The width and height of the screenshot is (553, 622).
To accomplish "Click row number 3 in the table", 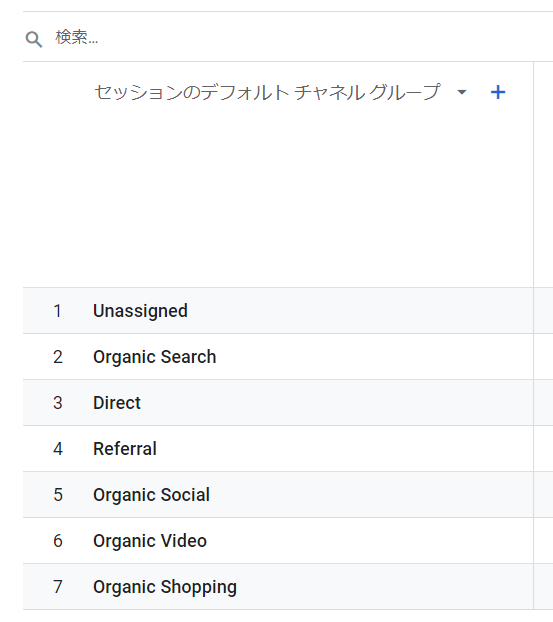I will 58,403.
